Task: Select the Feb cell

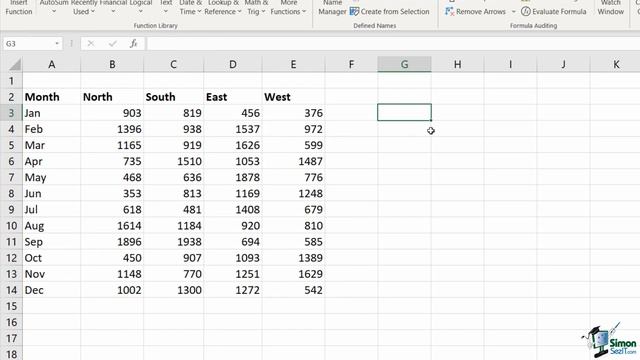Action: click(x=51, y=129)
